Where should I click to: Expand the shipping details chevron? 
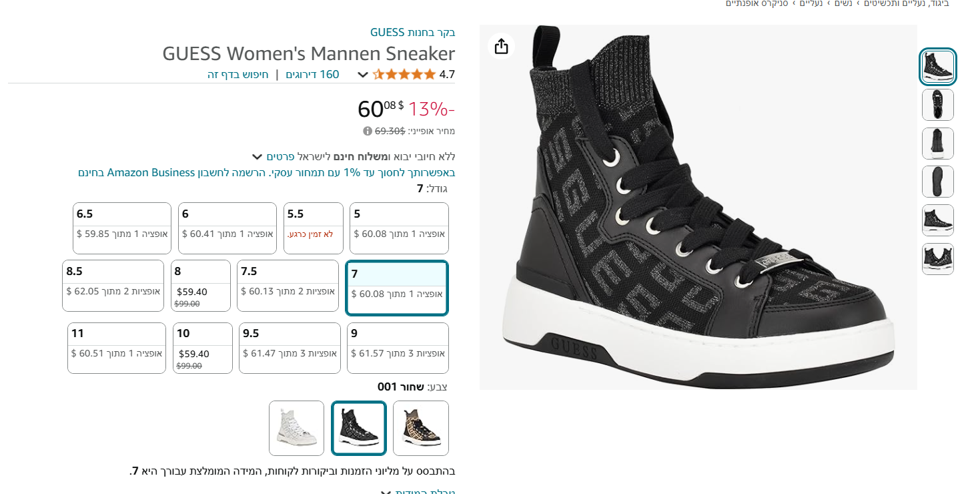click(x=257, y=157)
